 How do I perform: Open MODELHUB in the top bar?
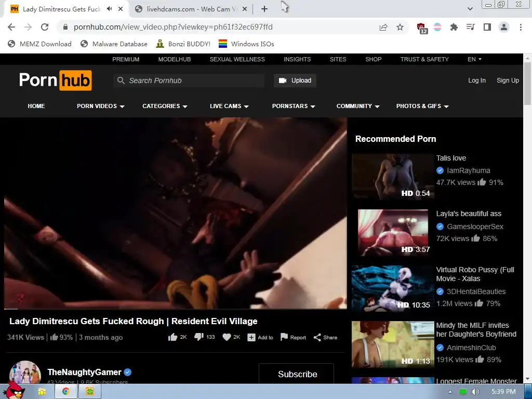[x=175, y=59]
